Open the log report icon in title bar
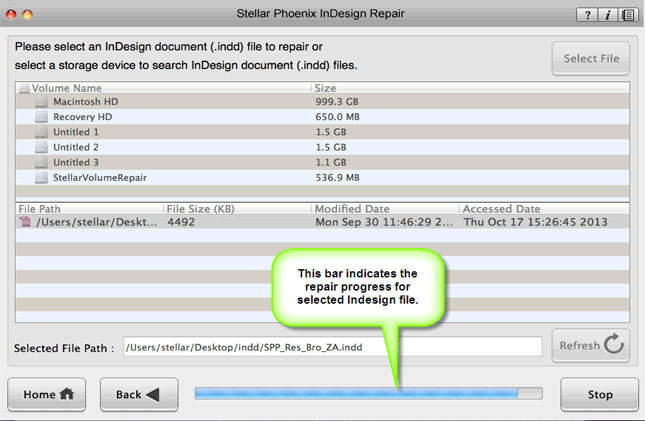Viewport: 645px width, 421px height. click(627, 14)
